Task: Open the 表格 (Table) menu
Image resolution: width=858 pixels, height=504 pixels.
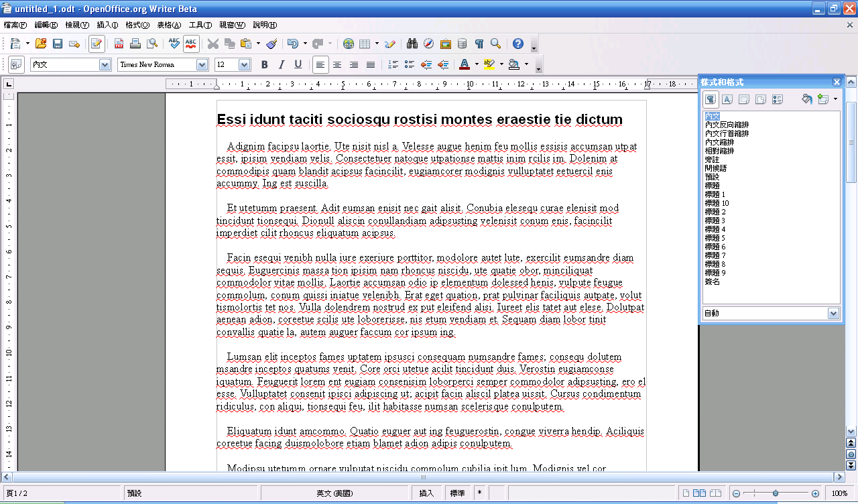Action: [x=169, y=25]
